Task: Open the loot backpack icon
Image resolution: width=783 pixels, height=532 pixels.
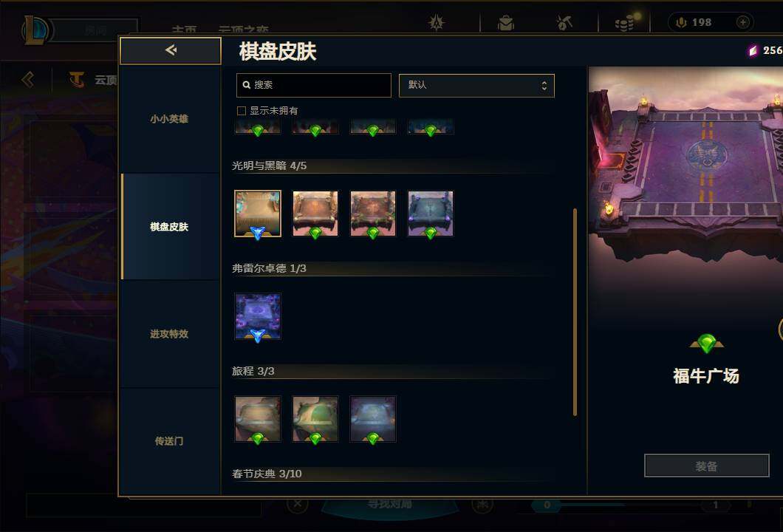Action: pos(506,23)
